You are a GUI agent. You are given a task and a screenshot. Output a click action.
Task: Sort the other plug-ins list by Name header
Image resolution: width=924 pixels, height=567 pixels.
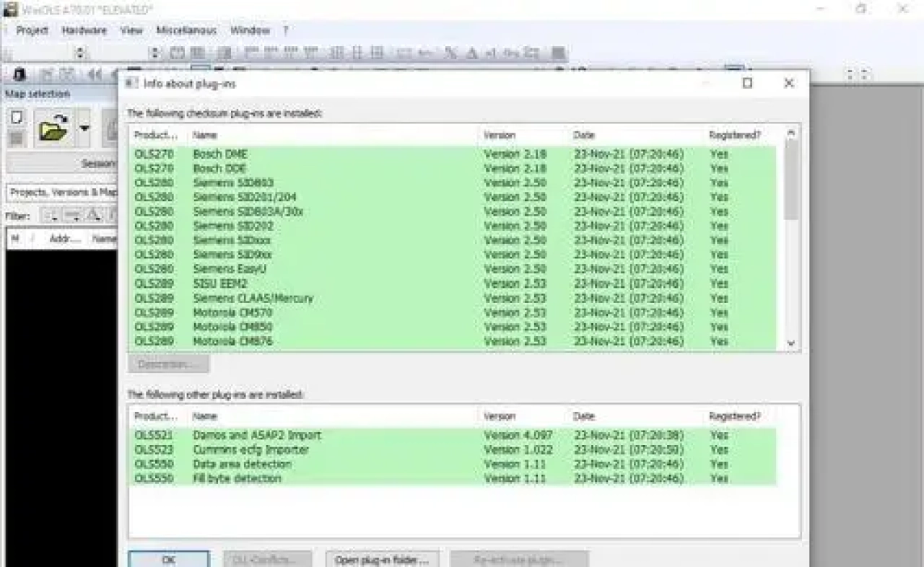coord(334,416)
